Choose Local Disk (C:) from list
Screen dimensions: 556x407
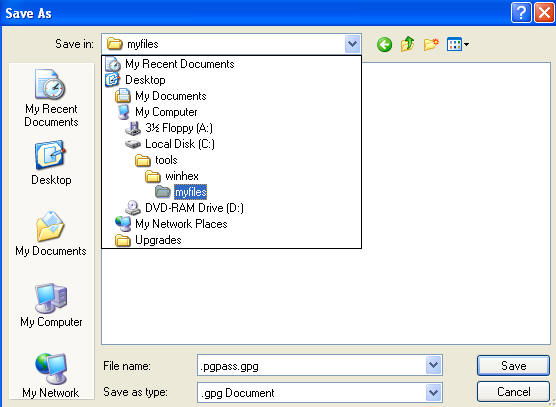(170, 144)
